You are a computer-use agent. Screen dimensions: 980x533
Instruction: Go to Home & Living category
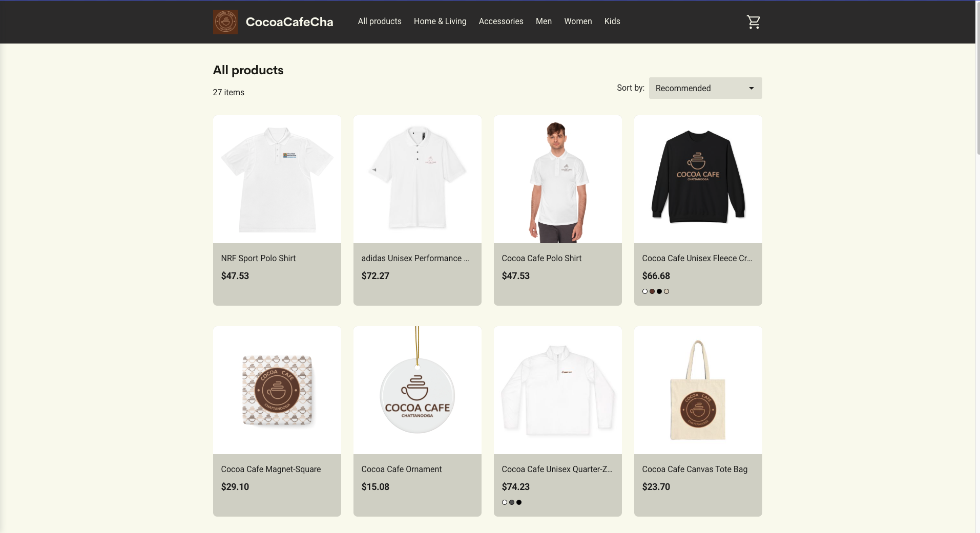440,22
